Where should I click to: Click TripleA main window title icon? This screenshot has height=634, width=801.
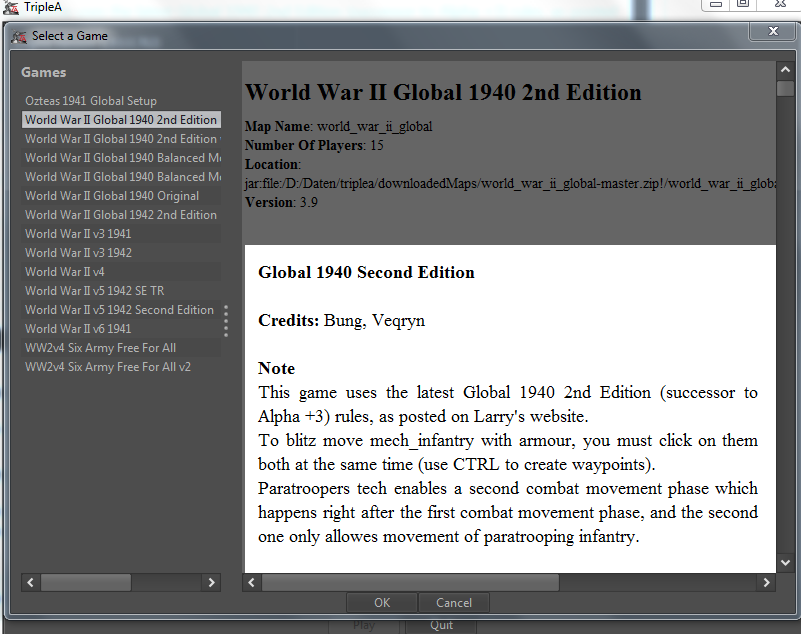(11, 7)
